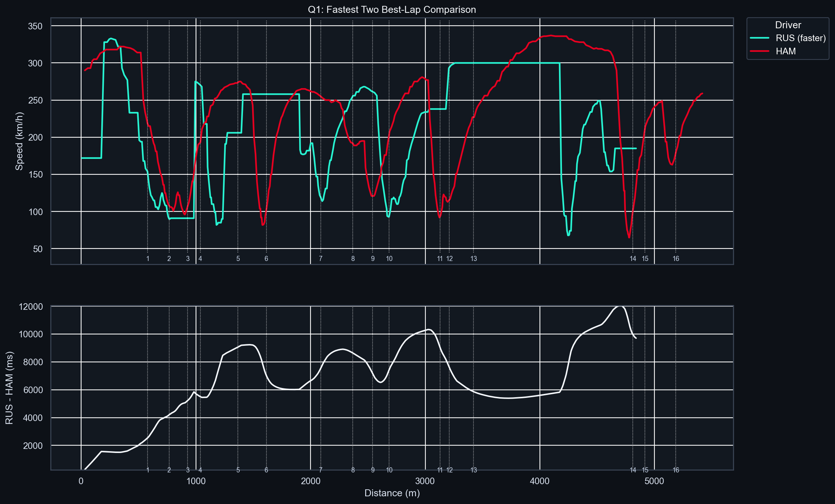Select corner 4 label in the speed chart

click(200, 258)
